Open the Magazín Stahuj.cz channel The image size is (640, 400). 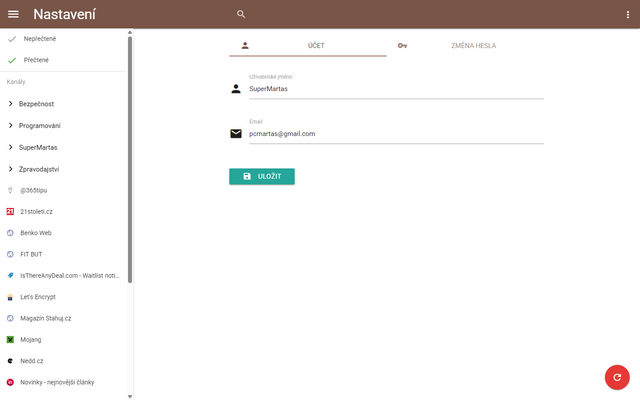(x=64, y=318)
